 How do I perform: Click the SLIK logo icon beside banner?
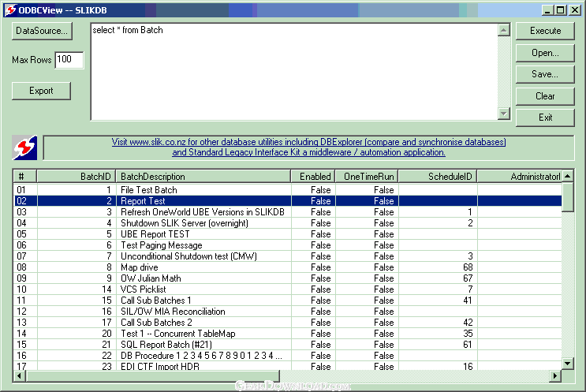click(x=24, y=147)
